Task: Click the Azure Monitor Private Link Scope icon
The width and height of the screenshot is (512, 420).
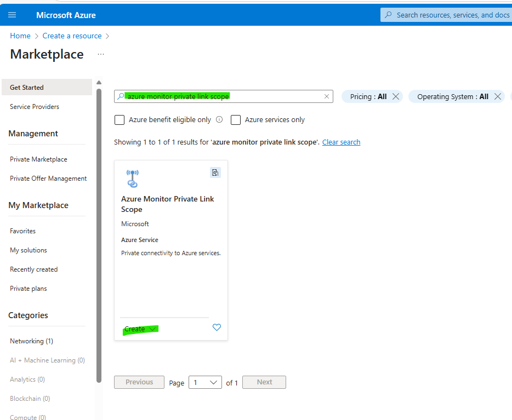Action: tap(132, 178)
